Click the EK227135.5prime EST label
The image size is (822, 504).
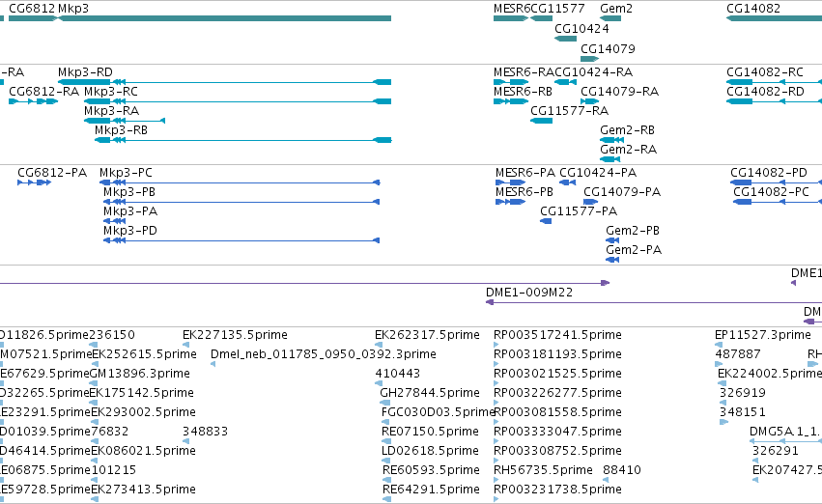click(235, 335)
